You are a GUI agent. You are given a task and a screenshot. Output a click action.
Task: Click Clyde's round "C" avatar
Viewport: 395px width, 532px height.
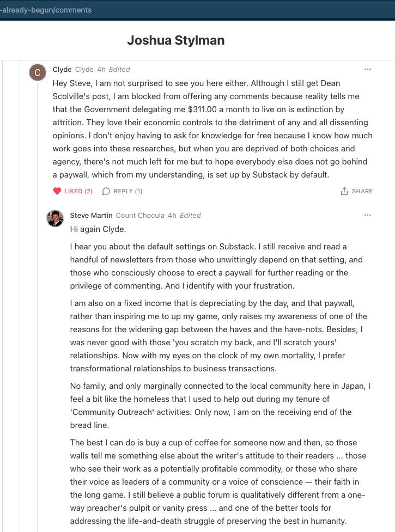(37, 72)
